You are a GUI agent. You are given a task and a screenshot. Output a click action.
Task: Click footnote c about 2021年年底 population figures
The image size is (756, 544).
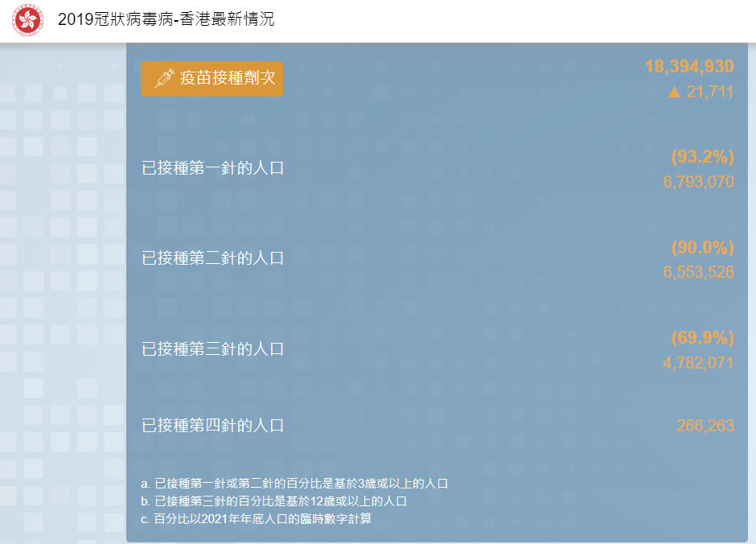[x=256, y=519]
